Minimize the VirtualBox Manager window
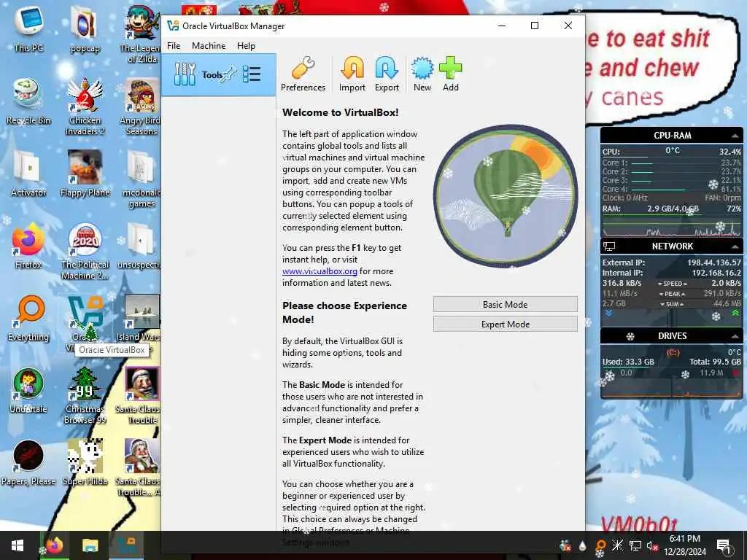This screenshot has height=560, width=747. pos(502,26)
